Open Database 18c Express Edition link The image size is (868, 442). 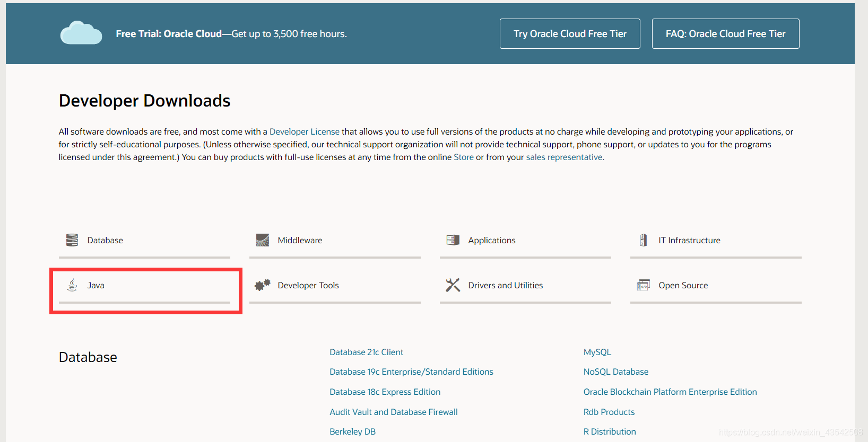click(x=385, y=392)
